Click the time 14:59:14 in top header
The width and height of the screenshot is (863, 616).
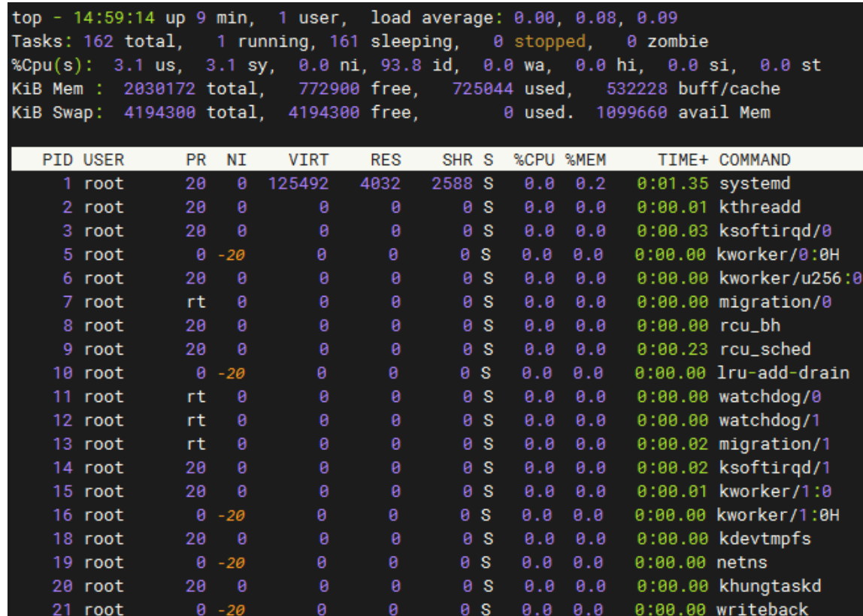pyautogui.click(x=114, y=17)
